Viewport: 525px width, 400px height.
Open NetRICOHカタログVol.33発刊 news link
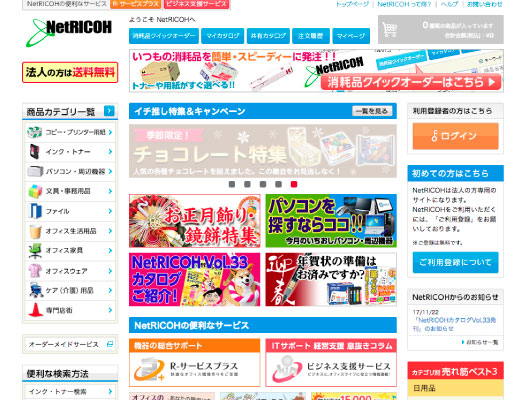(x=454, y=324)
